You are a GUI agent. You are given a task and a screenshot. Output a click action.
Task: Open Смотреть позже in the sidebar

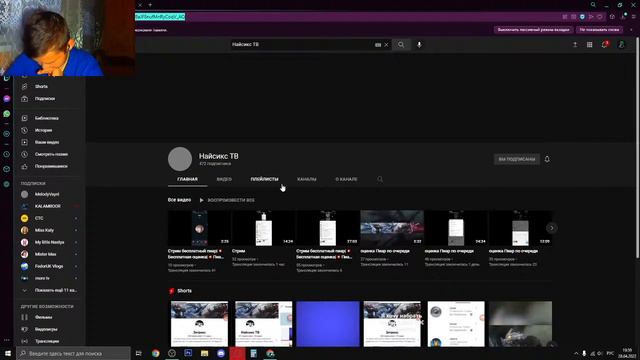[51, 154]
